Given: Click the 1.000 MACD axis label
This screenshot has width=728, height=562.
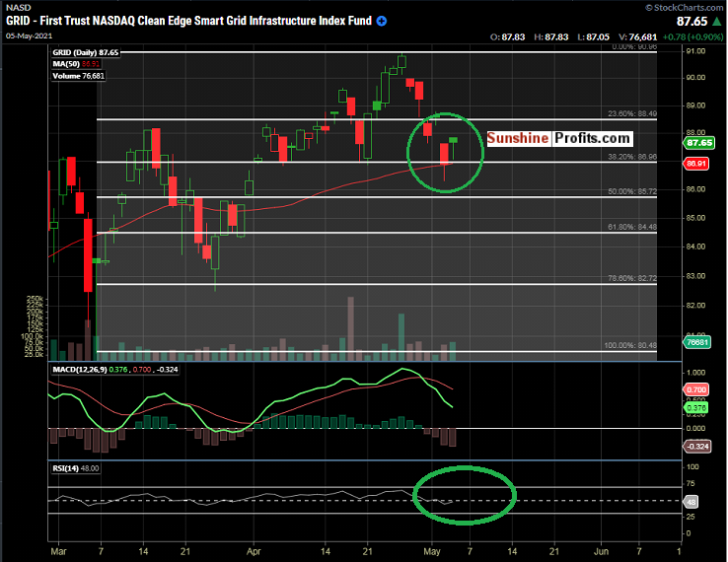Looking at the screenshot, I should (x=695, y=373).
